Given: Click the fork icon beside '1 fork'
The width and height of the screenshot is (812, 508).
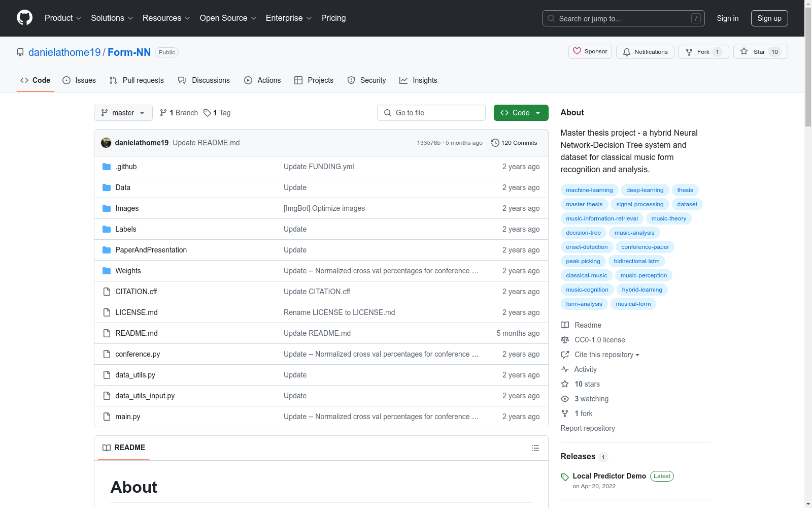Looking at the screenshot, I should pyautogui.click(x=565, y=414).
